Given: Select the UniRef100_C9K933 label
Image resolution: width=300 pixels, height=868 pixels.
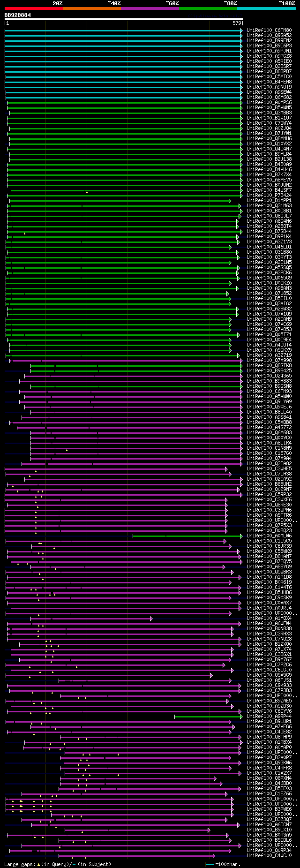Looking at the screenshot, I should (x=269, y=686).
